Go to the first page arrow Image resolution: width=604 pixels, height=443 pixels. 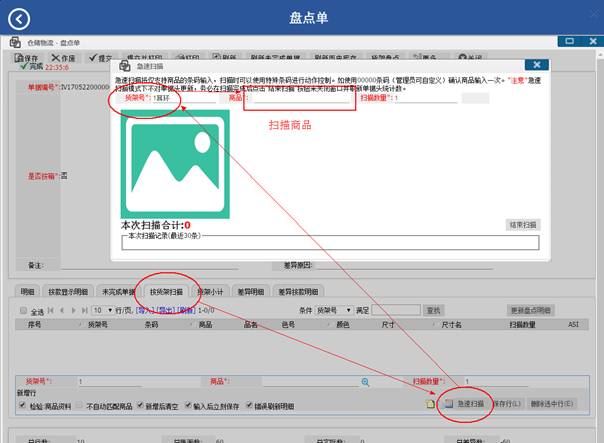point(50,310)
